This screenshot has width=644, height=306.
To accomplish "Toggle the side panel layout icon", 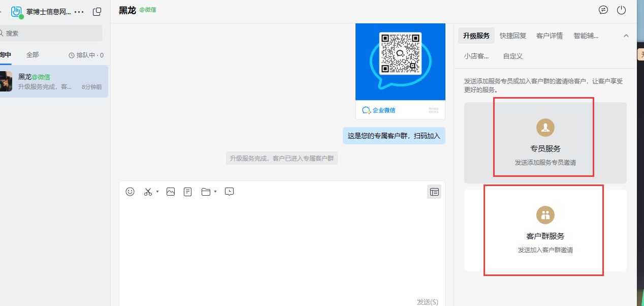I will tap(434, 192).
